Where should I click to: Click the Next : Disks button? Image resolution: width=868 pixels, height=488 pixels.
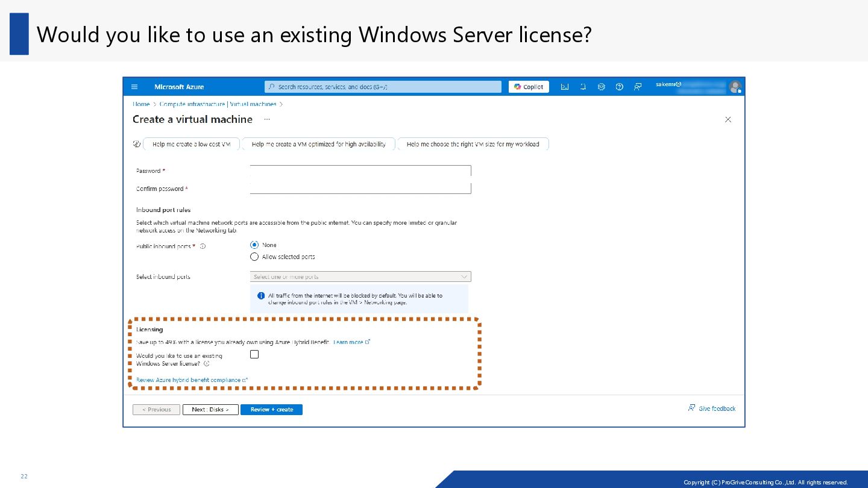(210, 410)
